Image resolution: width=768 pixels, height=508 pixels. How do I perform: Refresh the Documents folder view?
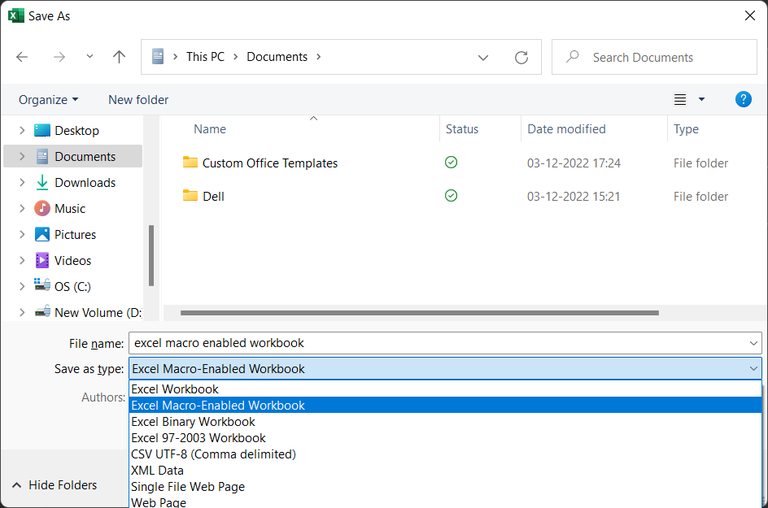pos(521,57)
